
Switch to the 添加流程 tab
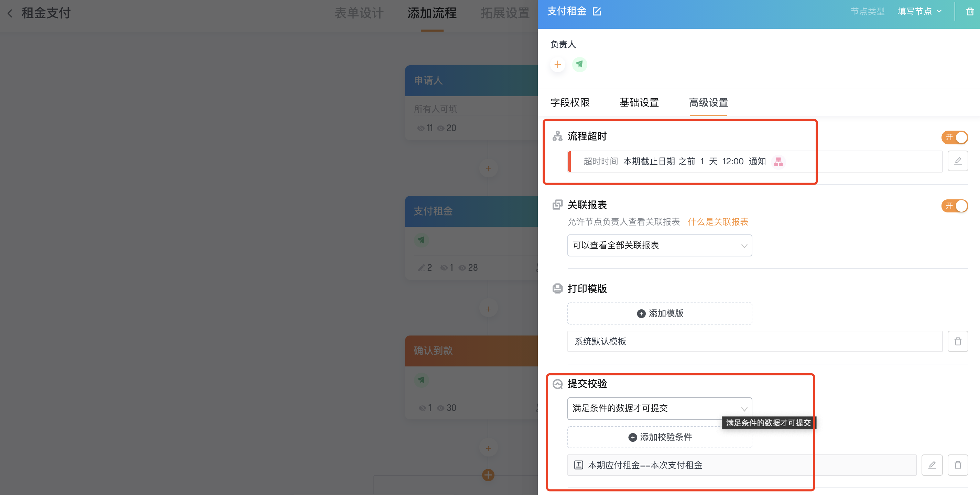click(x=432, y=13)
